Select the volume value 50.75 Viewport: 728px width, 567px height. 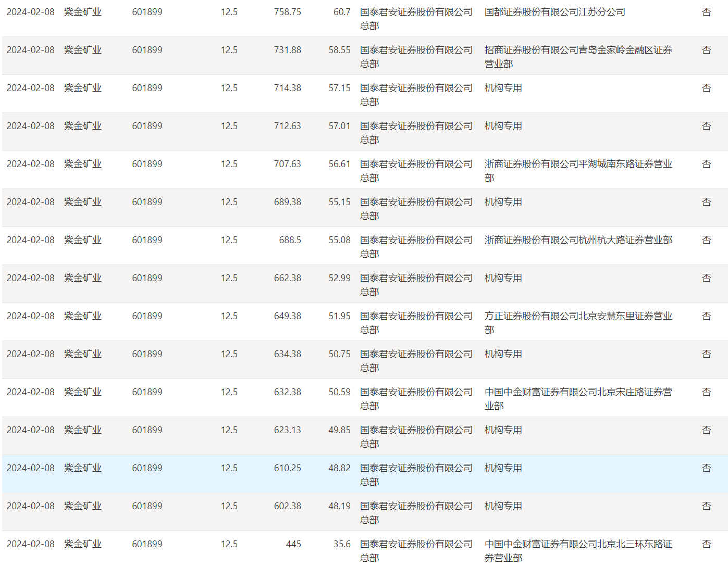pyautogui.click(x=340, y=354)
